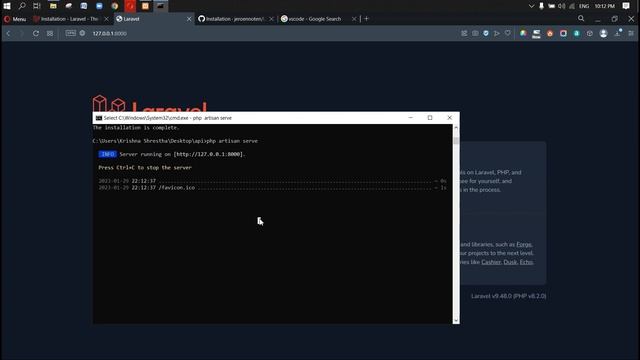This screenshot has height=360, width=640.
Task: Open the Speed Dial start page grid
Action: [x=50, y=33]
